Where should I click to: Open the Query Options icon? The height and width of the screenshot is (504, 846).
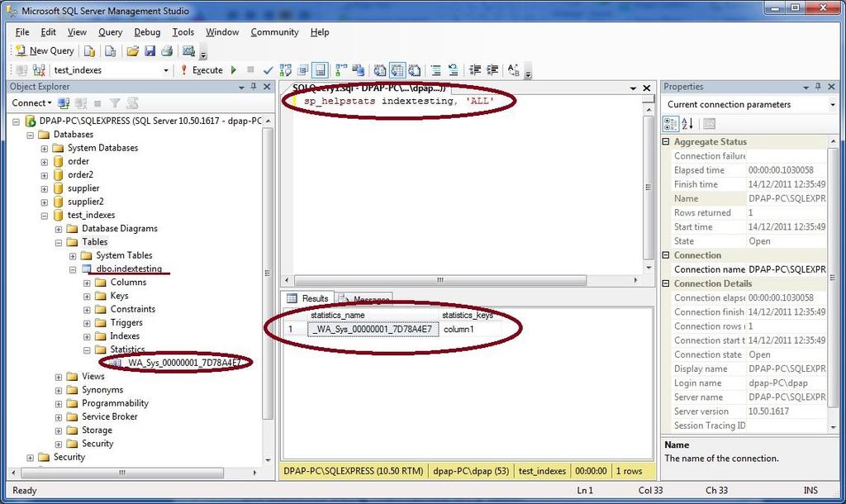pyautogui.click(x=302, y=70)
